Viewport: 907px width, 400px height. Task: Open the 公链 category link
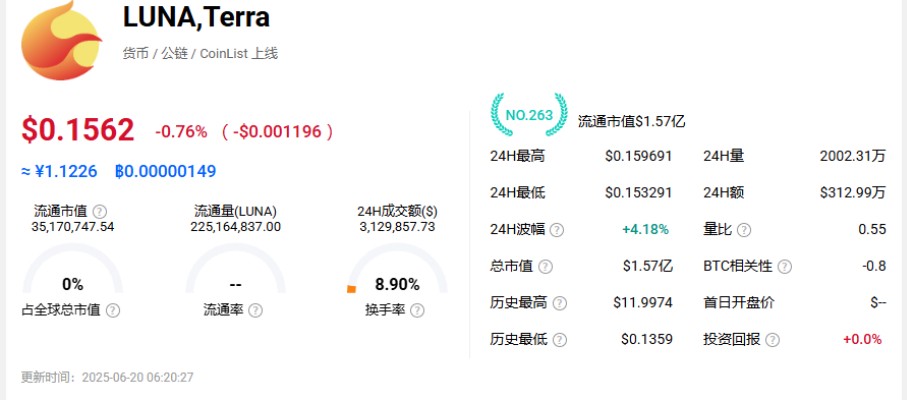coord(174,54)
